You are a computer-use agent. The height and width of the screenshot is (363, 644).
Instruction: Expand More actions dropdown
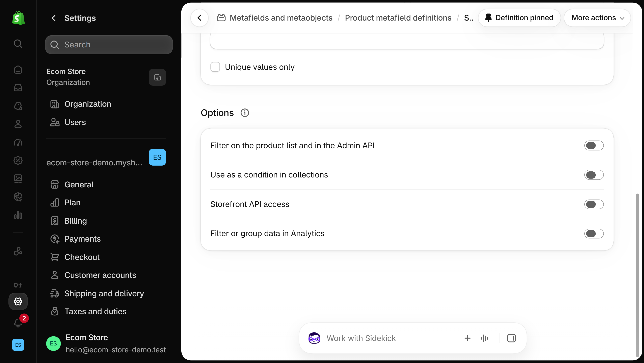coord(597,18)
